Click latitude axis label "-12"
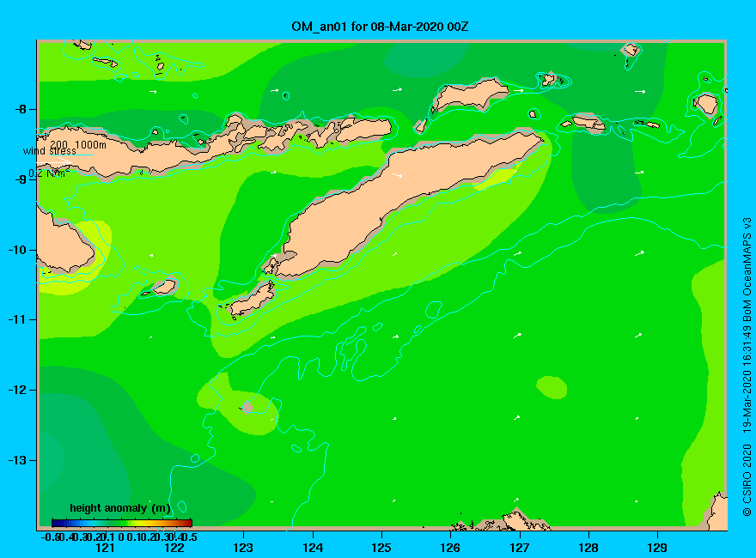The height and width of the screenshot is (558, 756). point(17,390)
